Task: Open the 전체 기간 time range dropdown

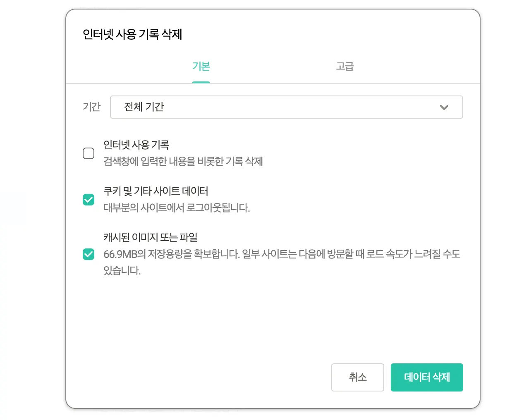Action: point(286,107)
